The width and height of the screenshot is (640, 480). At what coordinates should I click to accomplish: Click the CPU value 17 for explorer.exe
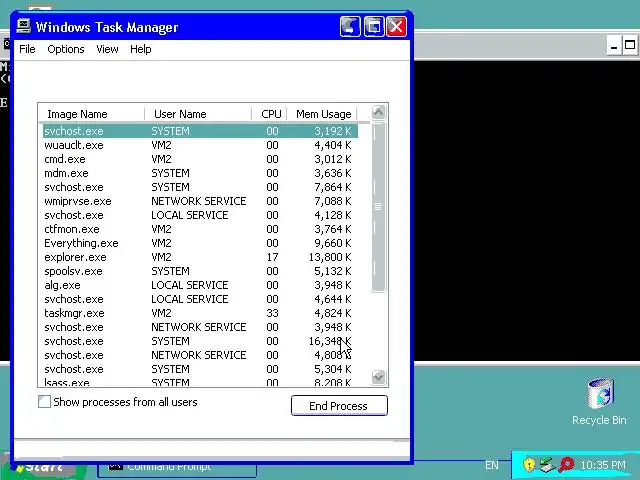pyautogui.click(x=272, y=257)
